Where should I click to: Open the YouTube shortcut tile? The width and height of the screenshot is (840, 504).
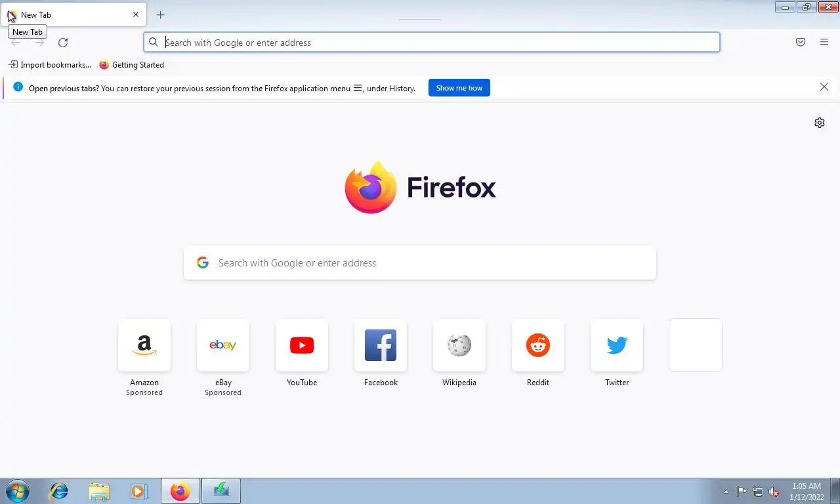302,345
